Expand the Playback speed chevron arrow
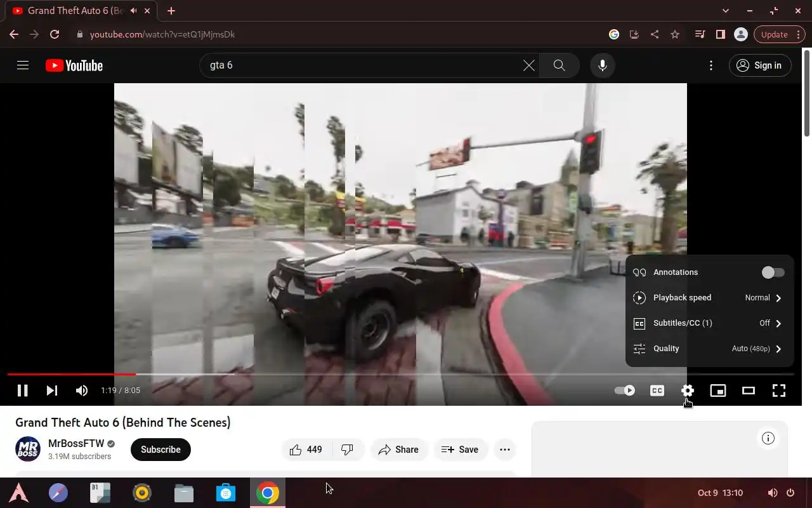 tap(778, 298)
